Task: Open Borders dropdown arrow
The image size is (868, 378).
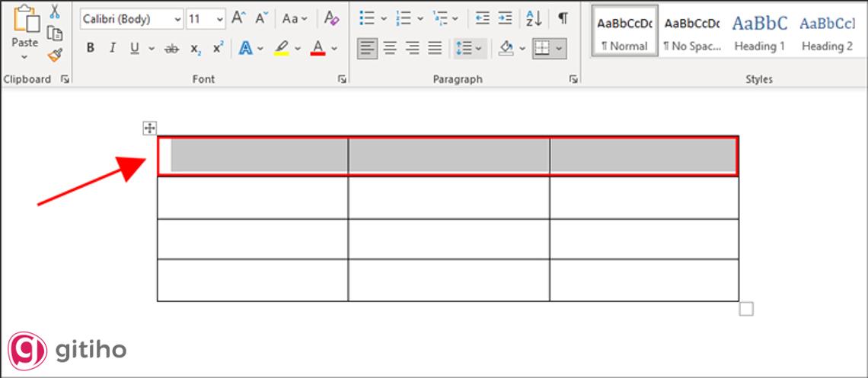Action: [x=559, y=49]
